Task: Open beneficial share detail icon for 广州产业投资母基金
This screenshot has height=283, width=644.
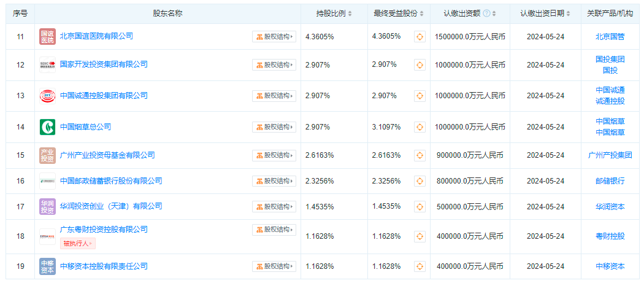Action: [x=420, y=155]
